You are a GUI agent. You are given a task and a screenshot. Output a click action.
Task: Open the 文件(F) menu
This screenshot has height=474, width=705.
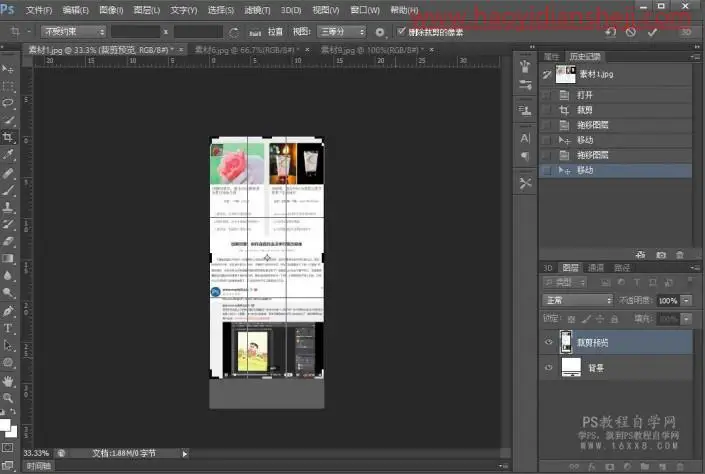pos(39,10)
